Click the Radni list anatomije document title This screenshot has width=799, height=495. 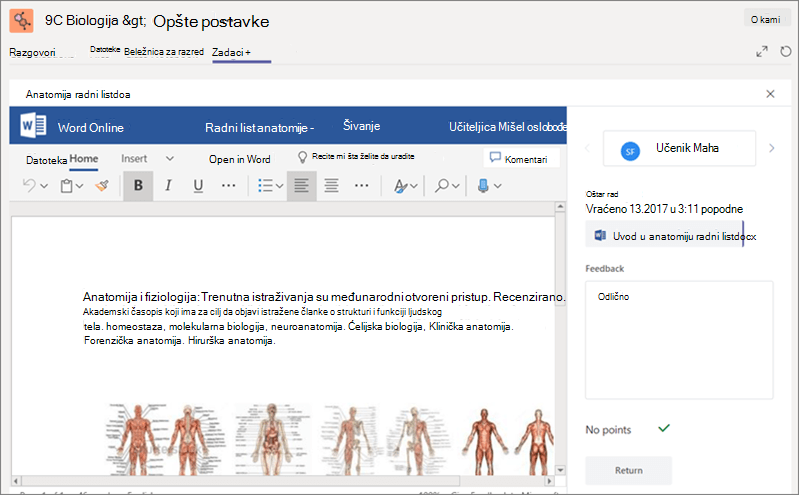[259, 127]
